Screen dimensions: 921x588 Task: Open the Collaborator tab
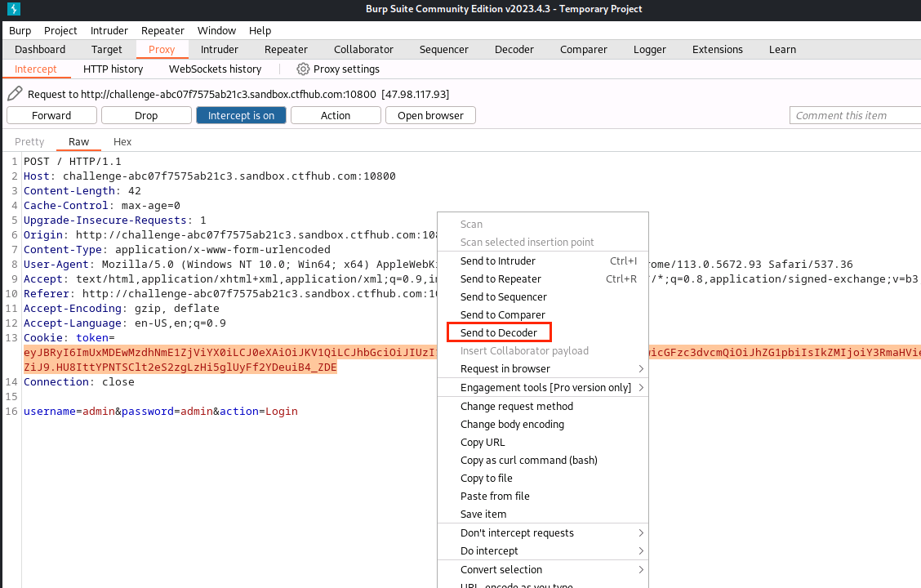tap(363, 49)
